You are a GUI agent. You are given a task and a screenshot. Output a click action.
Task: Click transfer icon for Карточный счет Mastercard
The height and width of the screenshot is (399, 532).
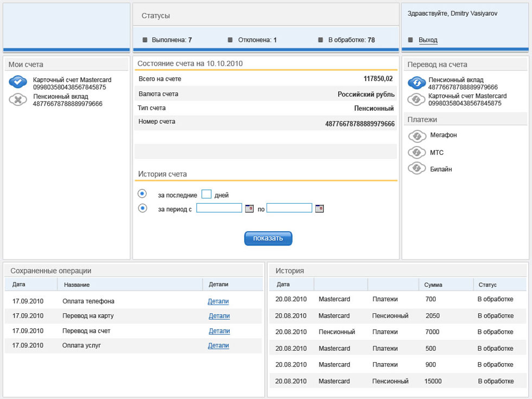(416, 99)
